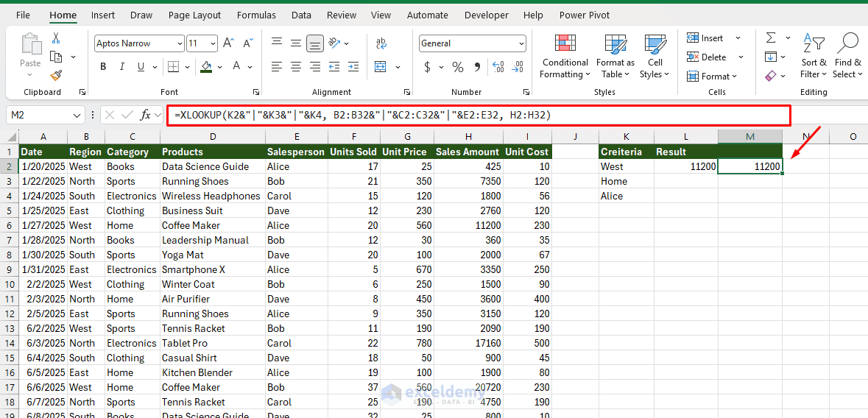Expand the Name Box dropdown arrow
The width and height of the screenshot is (868, 418).
tap(77, 115)
